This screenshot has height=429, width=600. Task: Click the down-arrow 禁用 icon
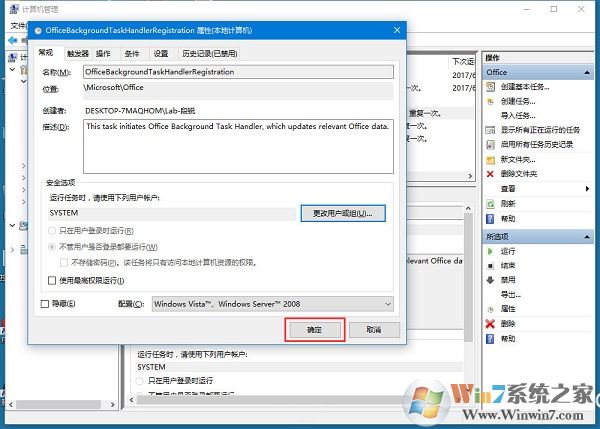point(490,280)
